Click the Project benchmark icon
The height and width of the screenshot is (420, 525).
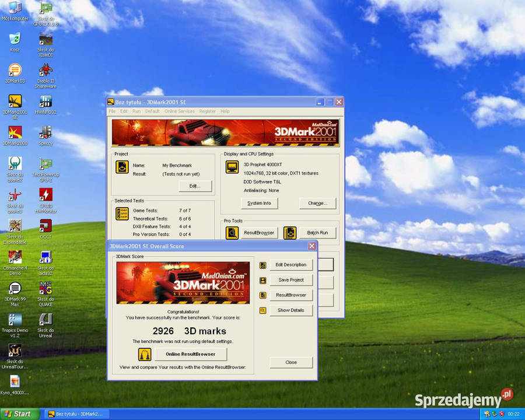[122, 167]
